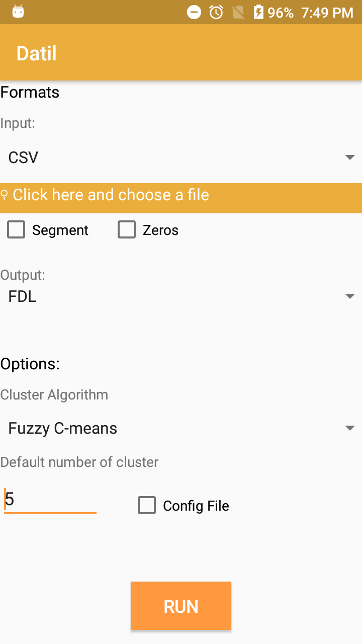The width and height of the screenshot is (362, 644).
Task: Tap the do-not-disturb status icon
Action: 194,12
